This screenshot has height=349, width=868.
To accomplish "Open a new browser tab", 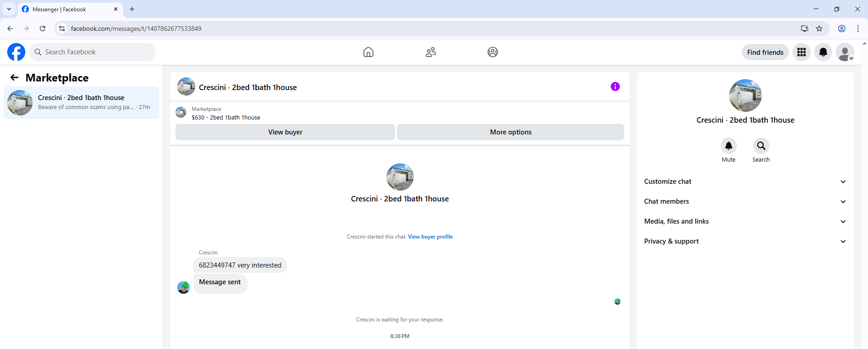I will point(132,9).
